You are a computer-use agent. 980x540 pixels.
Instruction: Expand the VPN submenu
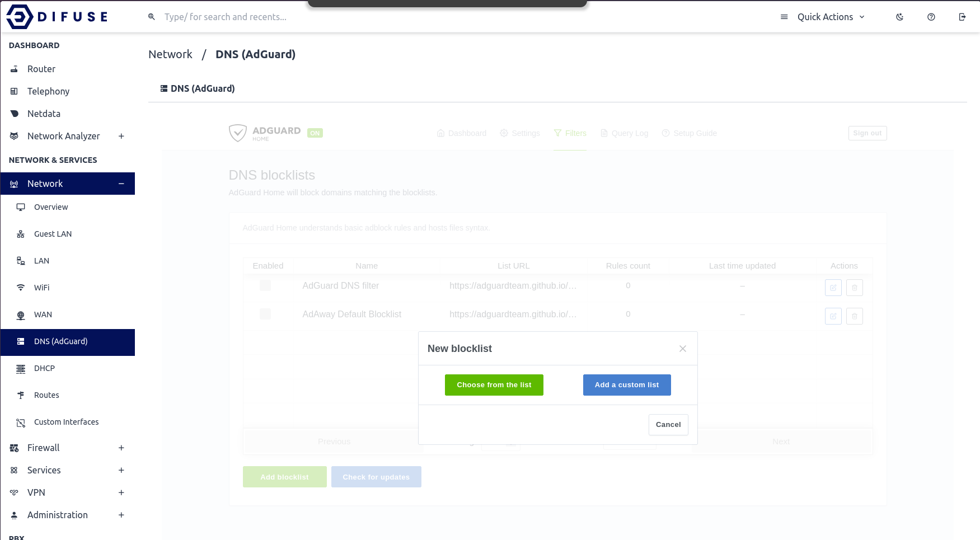(121, 492)
